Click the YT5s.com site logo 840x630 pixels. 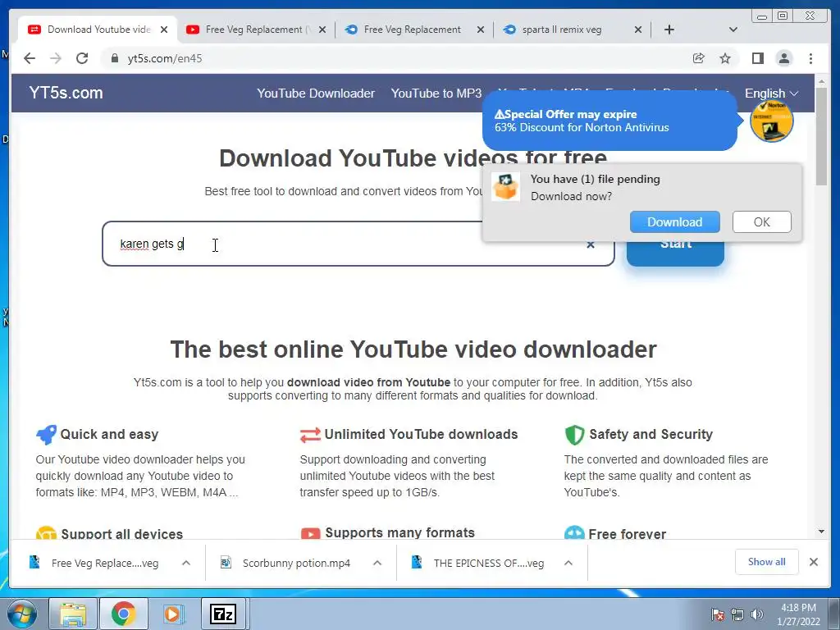tap(66, 93)
